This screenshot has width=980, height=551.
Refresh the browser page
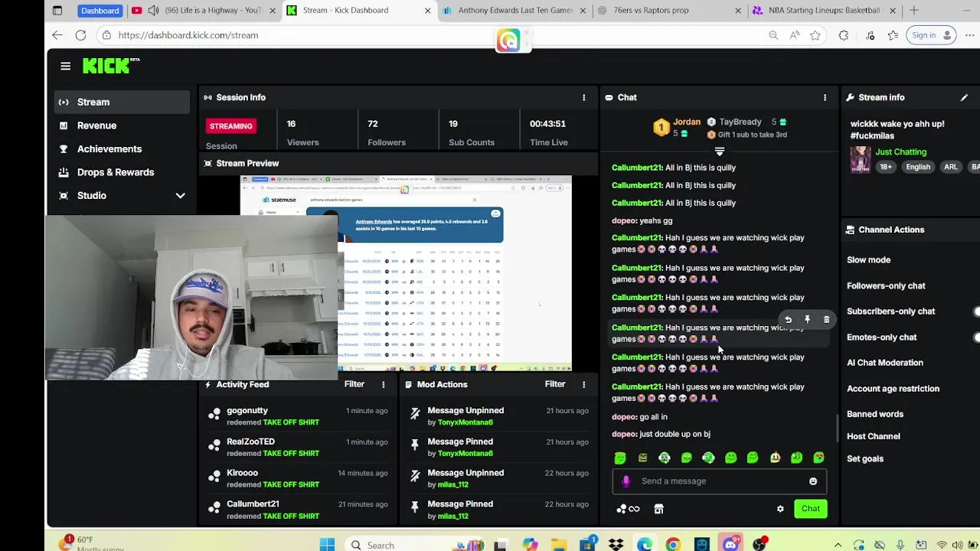(80, 35)
